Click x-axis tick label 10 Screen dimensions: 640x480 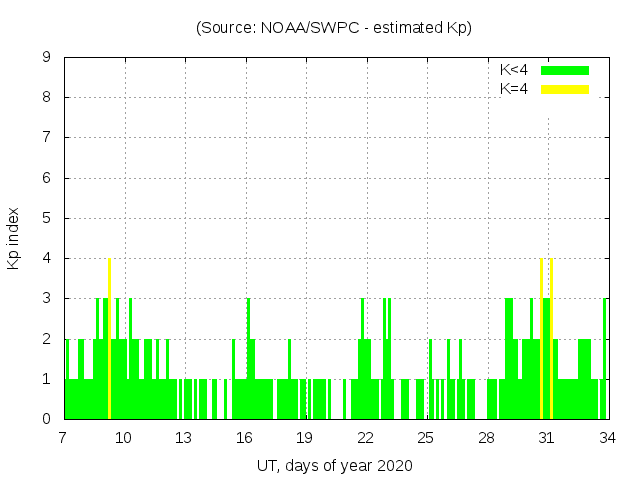(x=124, y=437)
